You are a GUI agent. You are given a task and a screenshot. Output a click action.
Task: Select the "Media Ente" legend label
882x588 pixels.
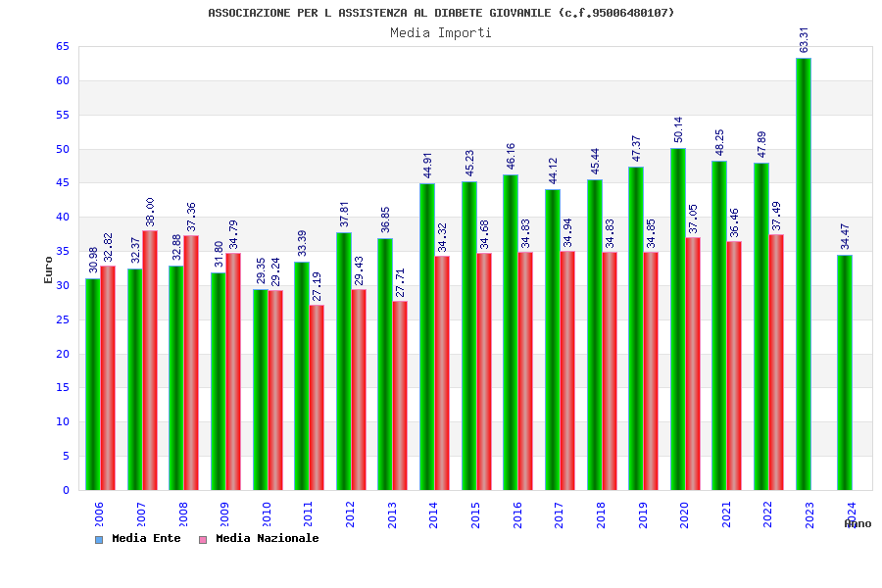point(146,538)
